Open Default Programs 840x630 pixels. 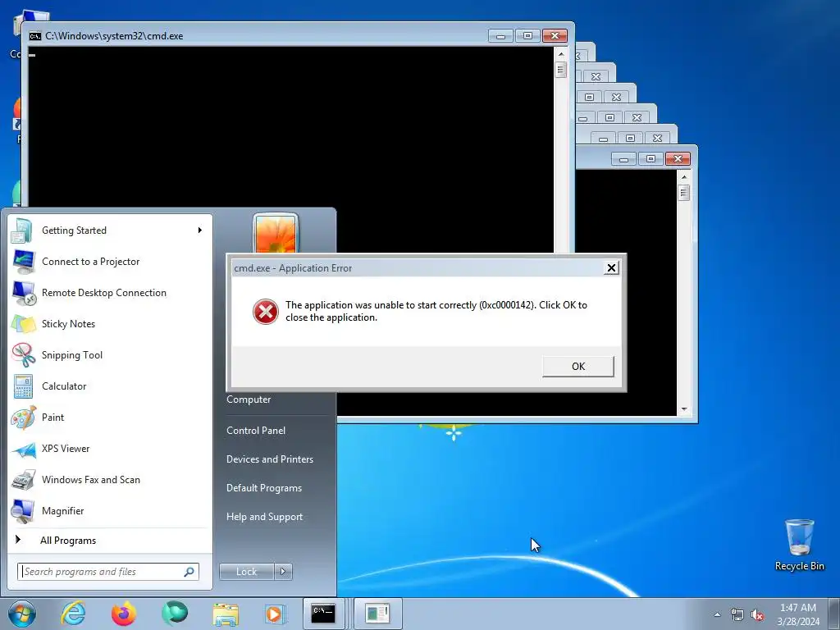pyautogui.click(x=264, y=488)
